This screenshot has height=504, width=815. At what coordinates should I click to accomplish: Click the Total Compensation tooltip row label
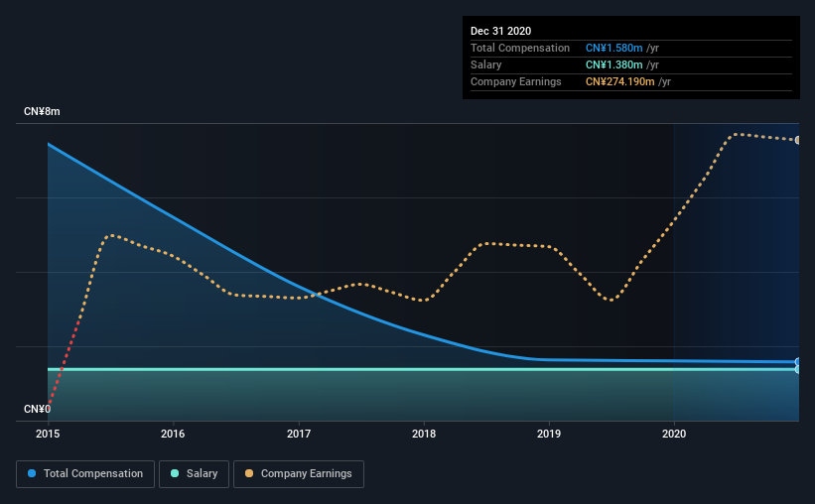point(520,48)
